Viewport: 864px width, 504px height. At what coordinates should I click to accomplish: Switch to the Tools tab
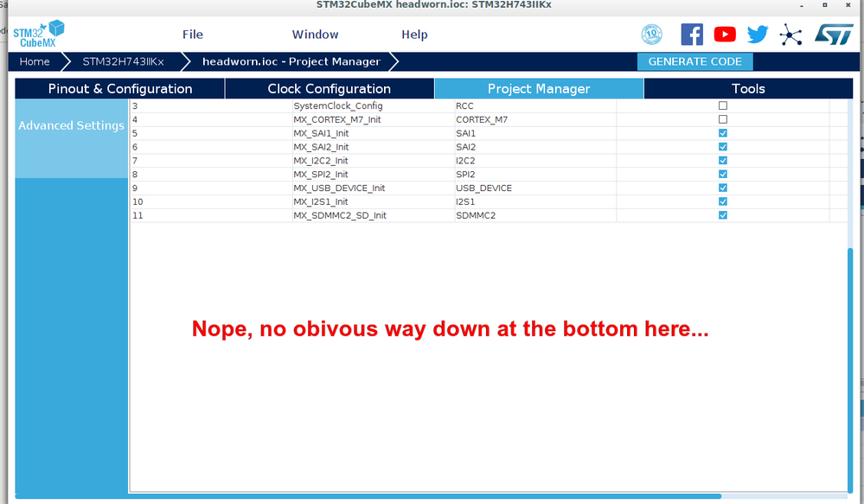coord(748,89)
